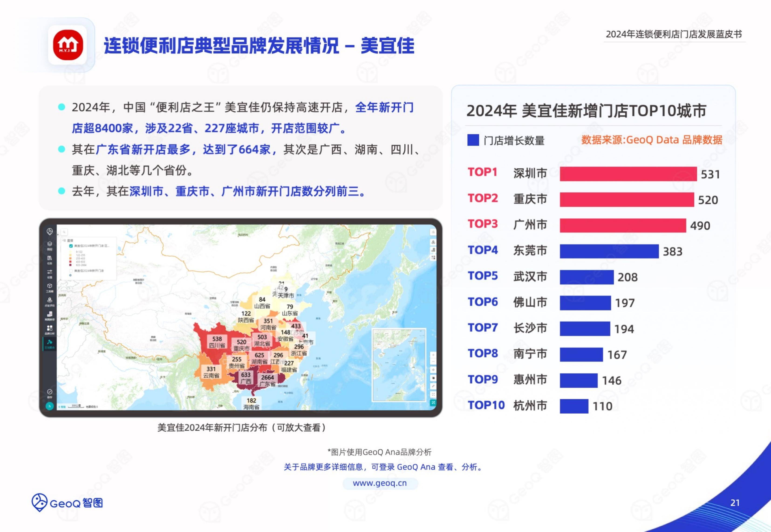Viewport: 771px width, 532px height.
Task: Click the 351 河南省 map label
Action: [268, 324]
